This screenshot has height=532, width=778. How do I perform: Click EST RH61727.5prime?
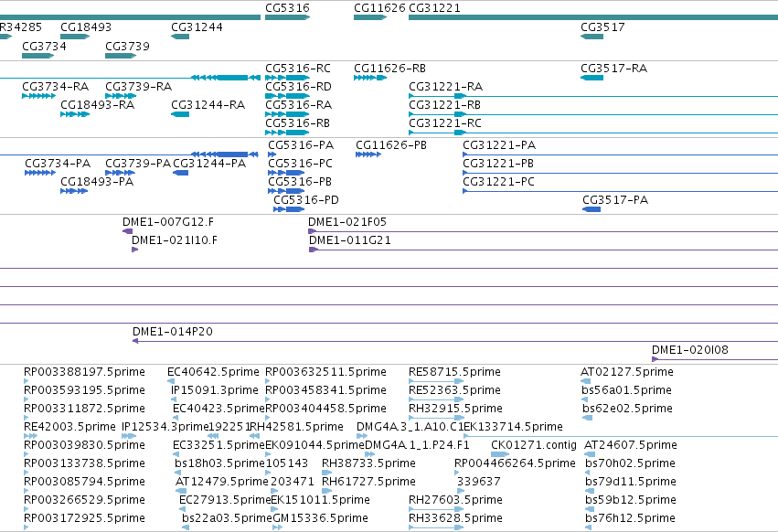click(327, 491)
